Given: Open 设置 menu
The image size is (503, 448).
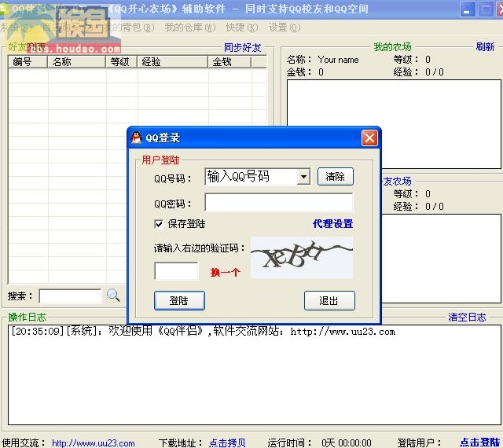Looking at the screenshot, I should (x=285, y=28).
